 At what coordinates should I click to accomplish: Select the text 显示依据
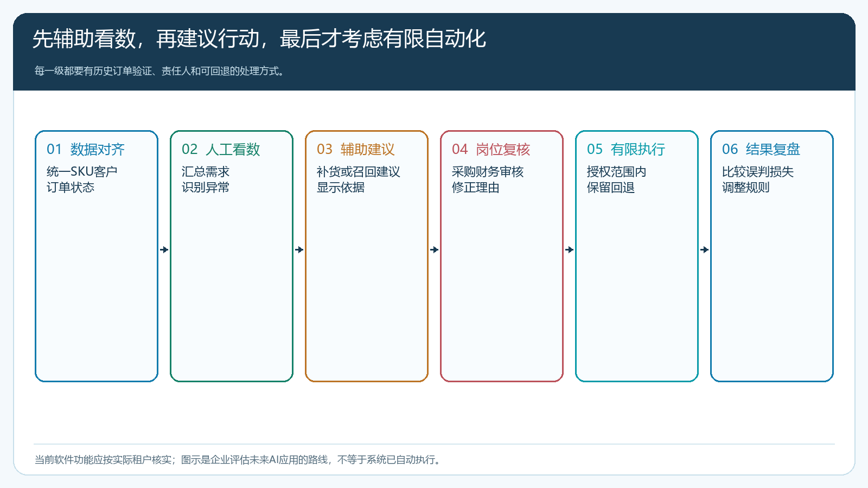[x=341, y=187]
